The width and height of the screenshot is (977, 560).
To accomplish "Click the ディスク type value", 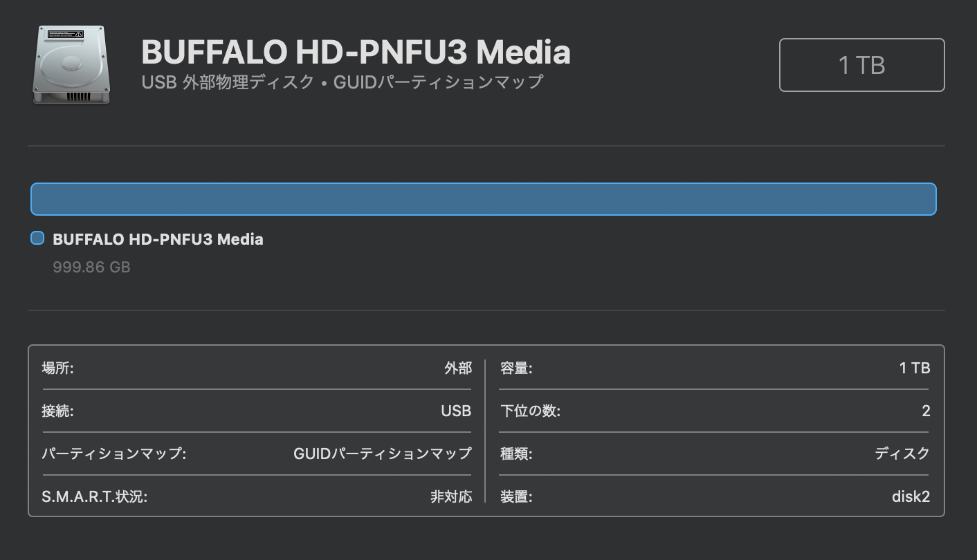I will pyautogui.click(x=902, y=454).
